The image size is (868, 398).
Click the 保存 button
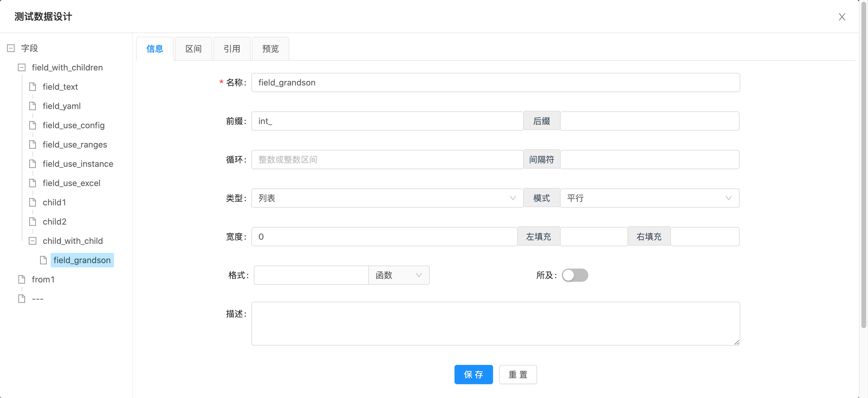pos(473,375)
